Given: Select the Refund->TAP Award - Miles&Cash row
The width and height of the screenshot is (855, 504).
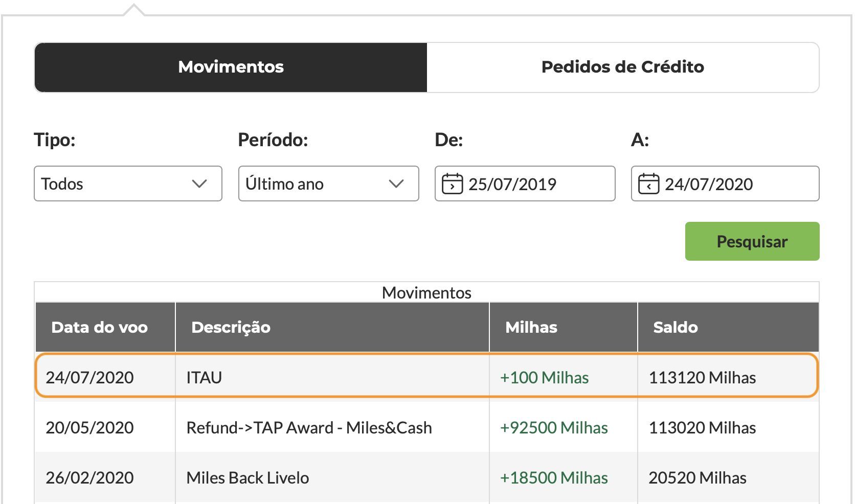Looking at the screenshot, I should coord(427,427).
